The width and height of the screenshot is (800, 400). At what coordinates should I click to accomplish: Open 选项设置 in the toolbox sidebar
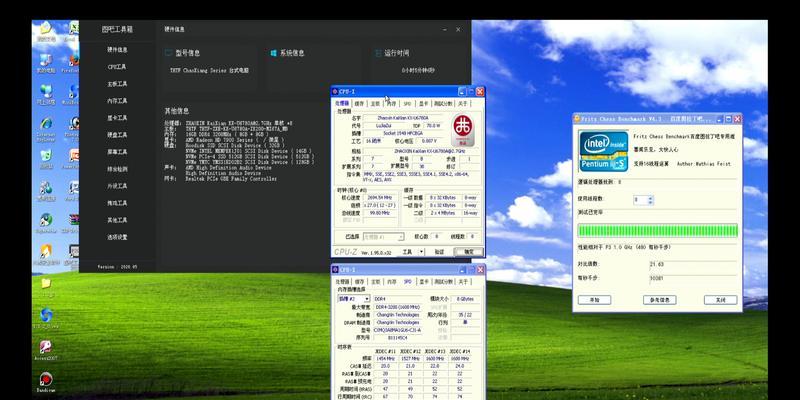click(117, 237)
